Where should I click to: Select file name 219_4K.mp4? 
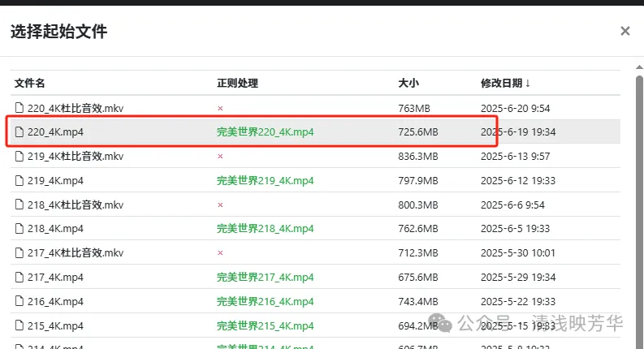click(x=55, y=180)
